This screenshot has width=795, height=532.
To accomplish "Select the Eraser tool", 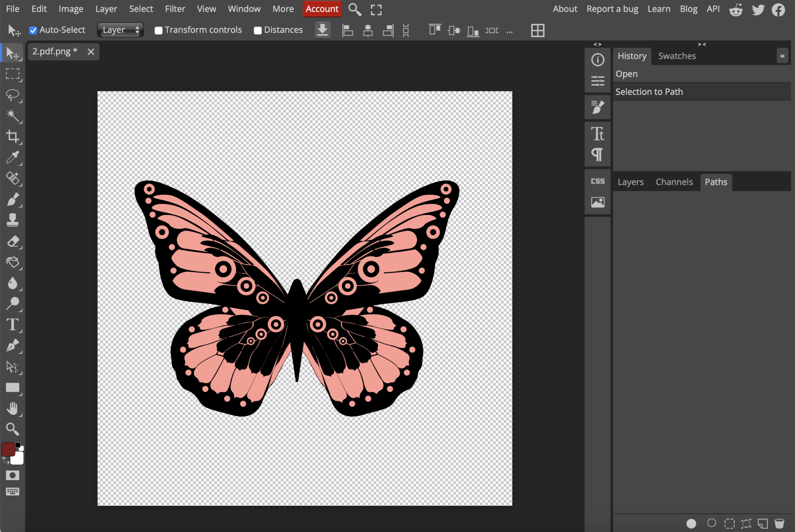I will 12,241.
